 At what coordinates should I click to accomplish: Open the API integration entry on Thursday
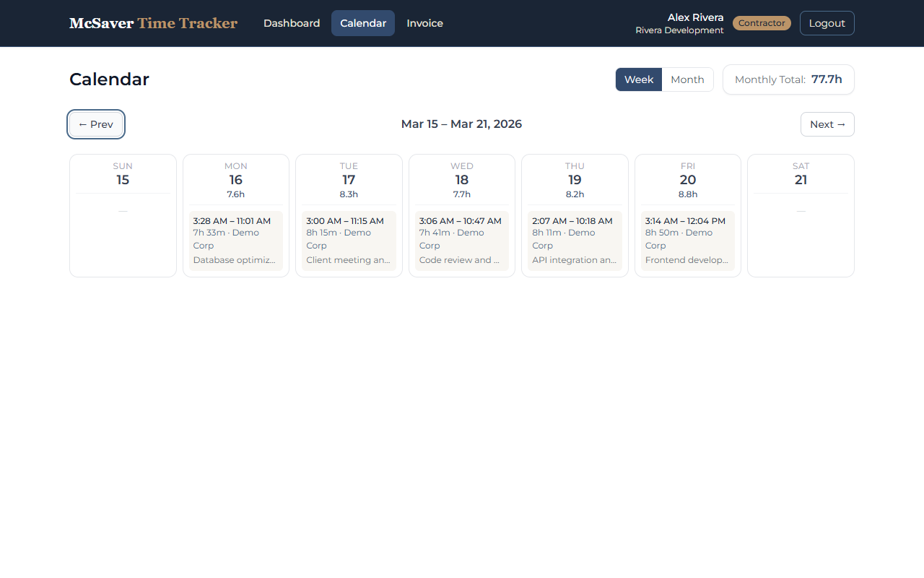coord(575,241)
